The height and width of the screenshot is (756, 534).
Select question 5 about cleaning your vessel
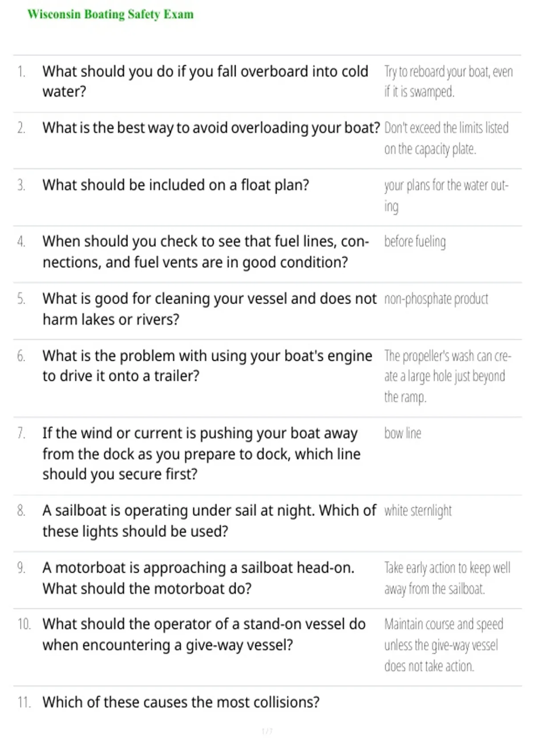(210, 309)
